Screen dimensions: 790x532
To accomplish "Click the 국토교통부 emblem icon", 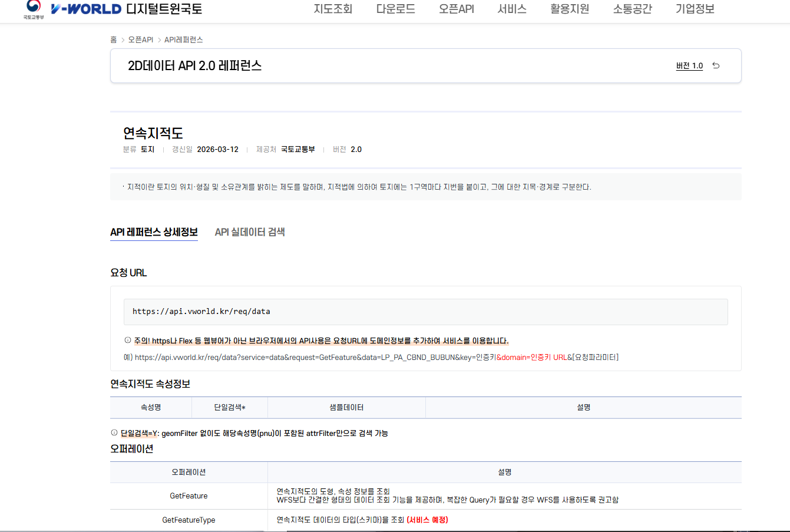I will (x=34, y=9).
